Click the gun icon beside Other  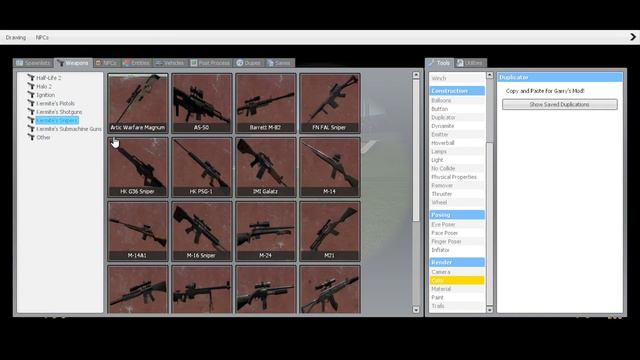pos(31,138)
